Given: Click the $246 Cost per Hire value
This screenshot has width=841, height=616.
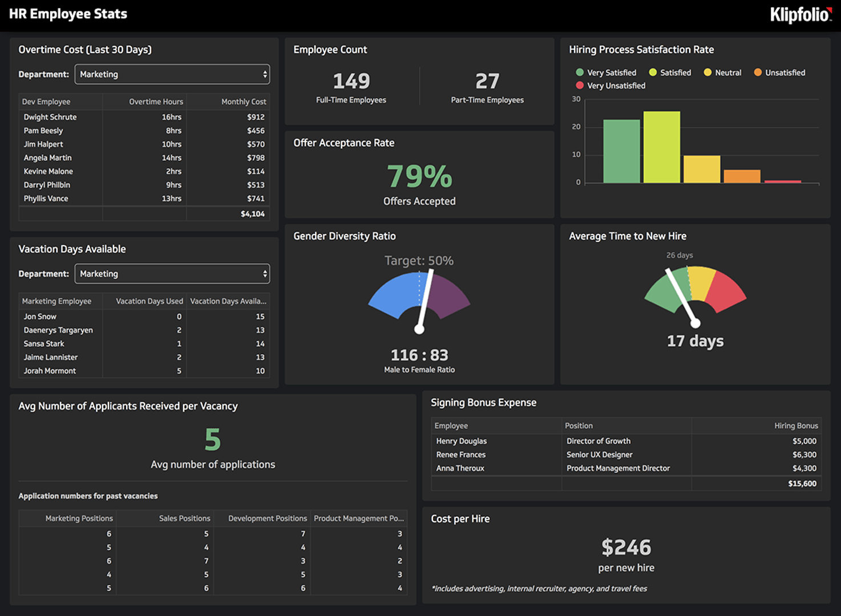Looking at the screenshot, I should click(x=626, y=548).
